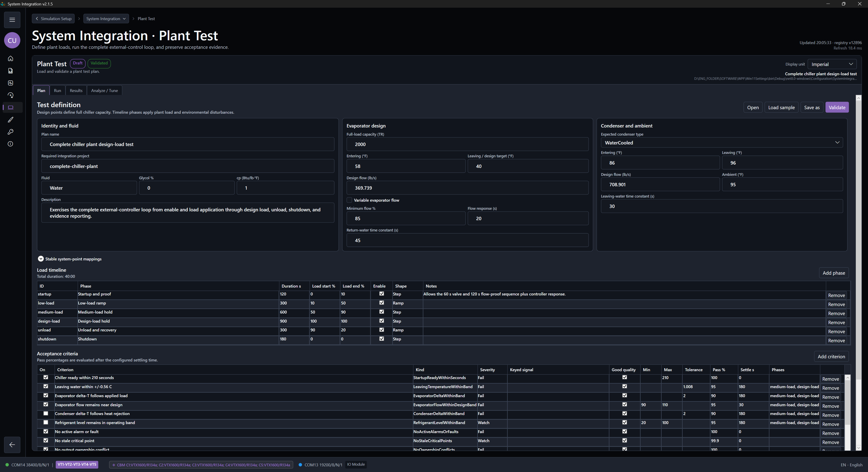This screenshot has height=472, width=868.
Task: Click the Save as button
Action: 812,107
